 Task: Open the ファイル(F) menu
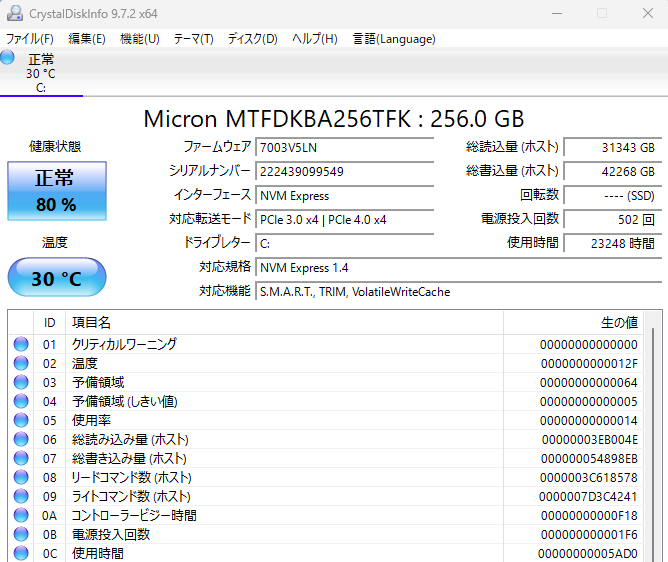tap(30, 39)
